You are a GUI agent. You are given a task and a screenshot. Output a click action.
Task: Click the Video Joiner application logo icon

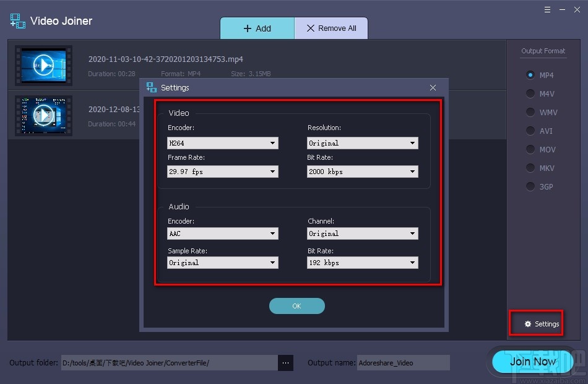17,20
